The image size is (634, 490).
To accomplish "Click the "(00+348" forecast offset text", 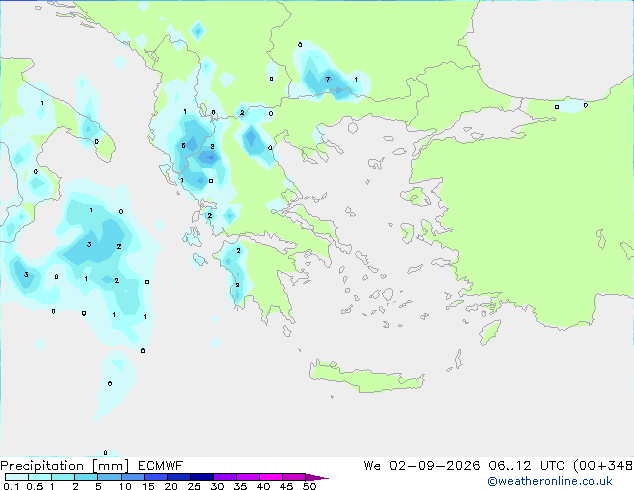I will (602, 466).
